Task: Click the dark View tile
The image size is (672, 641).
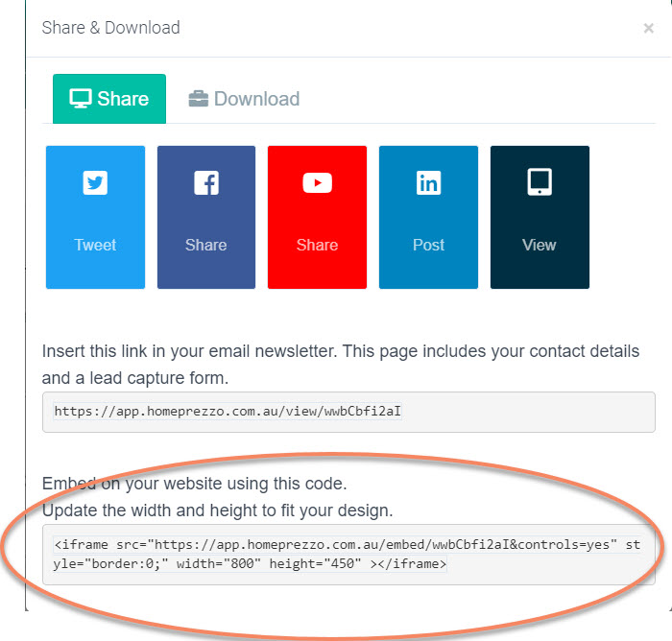Action: [540, 217]
